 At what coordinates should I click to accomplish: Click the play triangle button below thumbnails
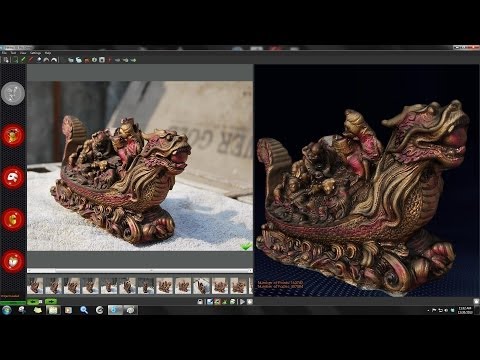pos(242,302)
